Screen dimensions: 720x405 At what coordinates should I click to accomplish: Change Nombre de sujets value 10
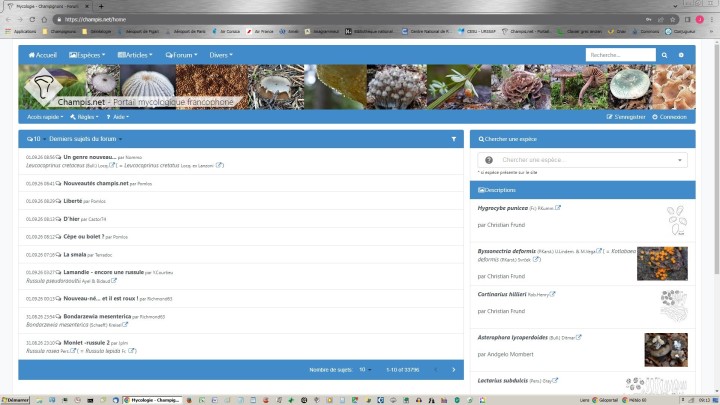pos(365,370)
